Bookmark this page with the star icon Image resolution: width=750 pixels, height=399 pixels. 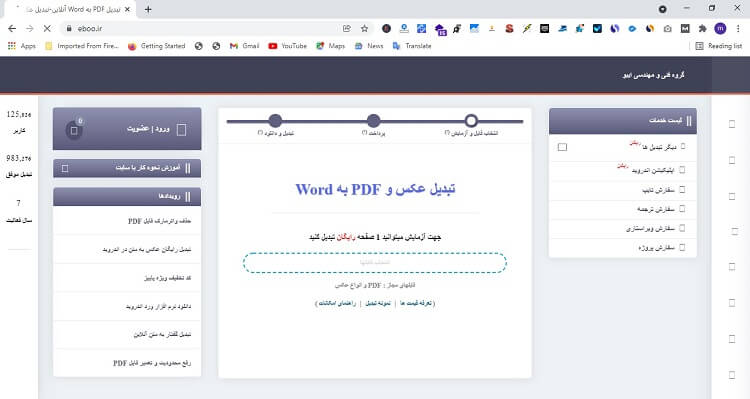(x=364, y=29)
